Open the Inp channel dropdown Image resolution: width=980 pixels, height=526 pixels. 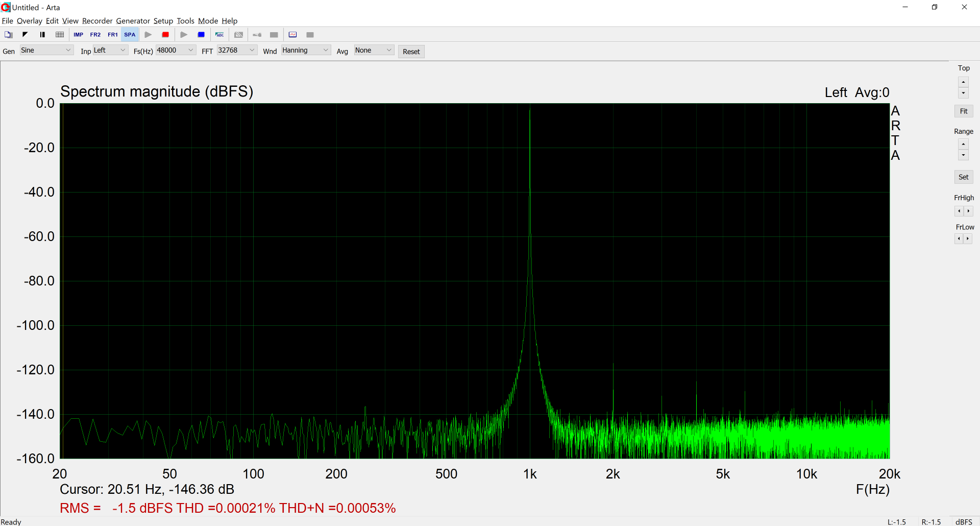[110, 50]
